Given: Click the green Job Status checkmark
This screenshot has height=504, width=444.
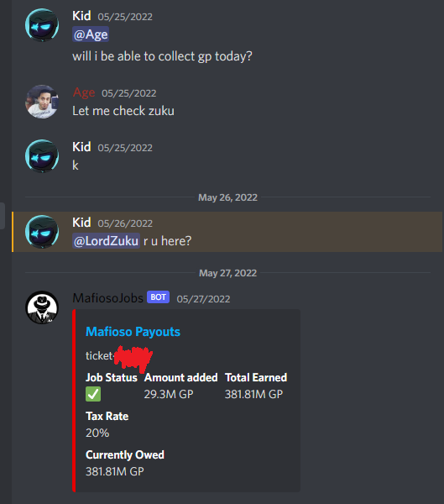Looking at the screenshot, I should pyautogui.click(x=93, y=394).
